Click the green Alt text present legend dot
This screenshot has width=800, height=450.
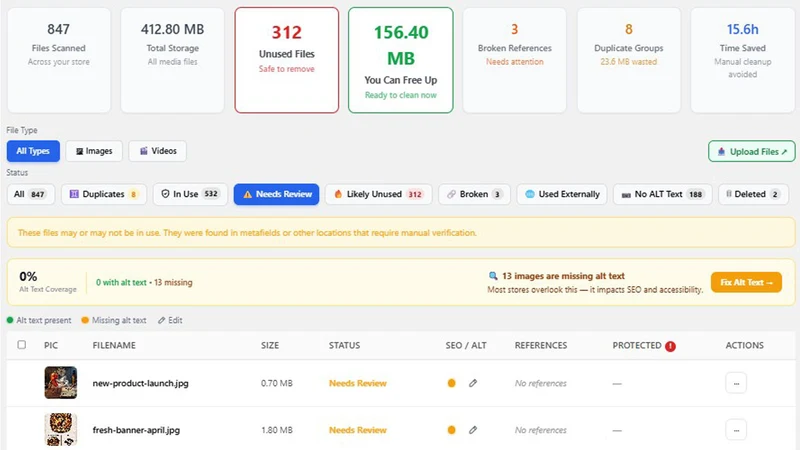coord(10,320)
